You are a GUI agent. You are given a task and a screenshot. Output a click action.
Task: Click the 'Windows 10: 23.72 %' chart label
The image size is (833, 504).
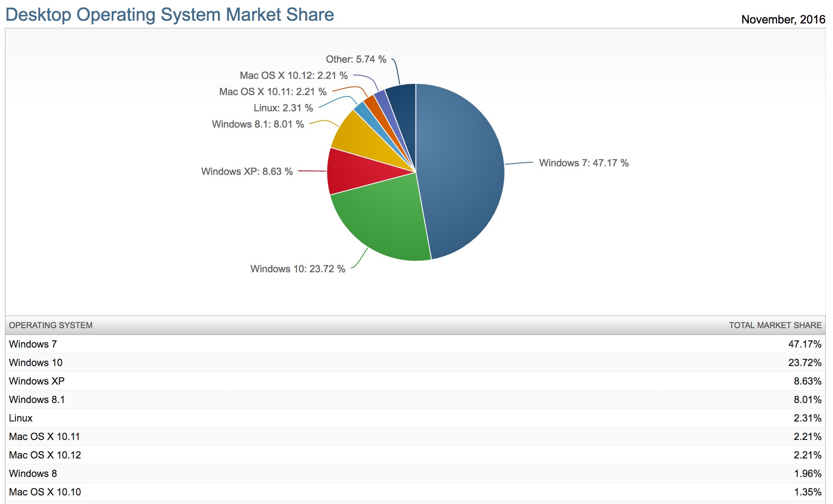pyautogui.click(x=297, y=269)
